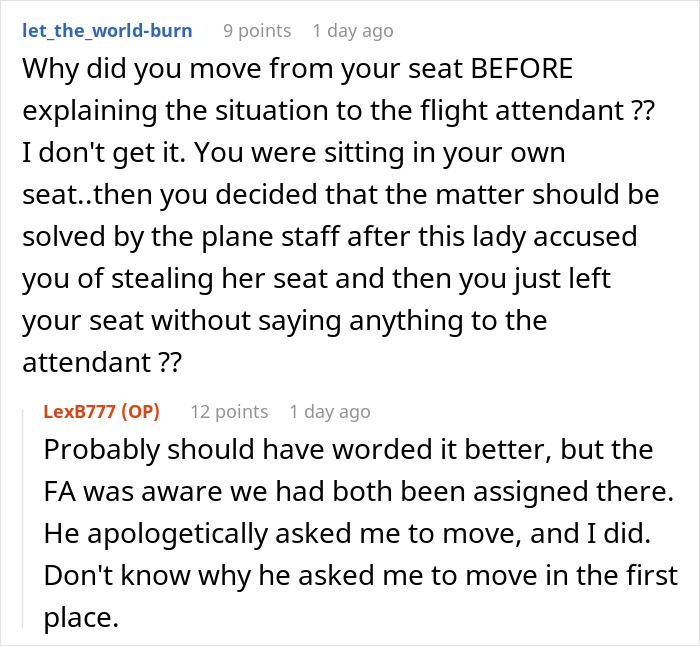The height and width of the screenshot is (646, 700).
Task: Click the line starting "Why did you move"
Action: point(300,72)
